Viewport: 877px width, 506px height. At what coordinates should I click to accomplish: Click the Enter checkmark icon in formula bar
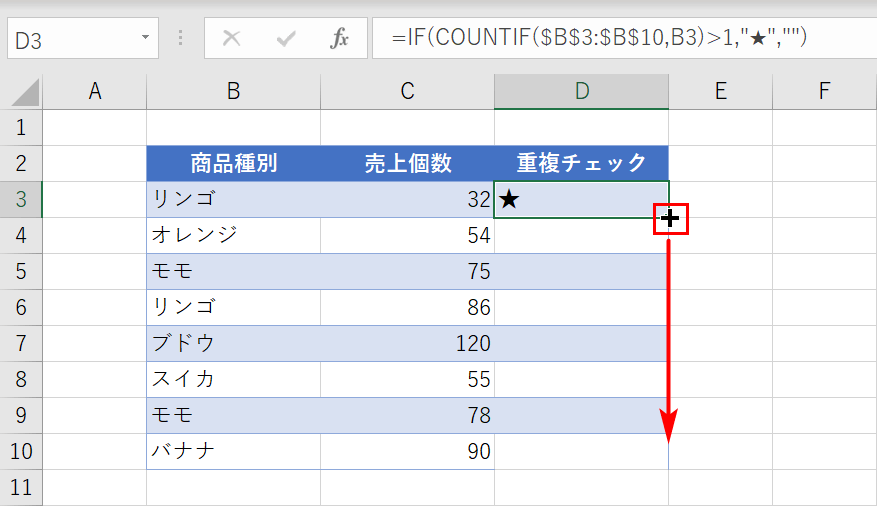pos(287,39)
